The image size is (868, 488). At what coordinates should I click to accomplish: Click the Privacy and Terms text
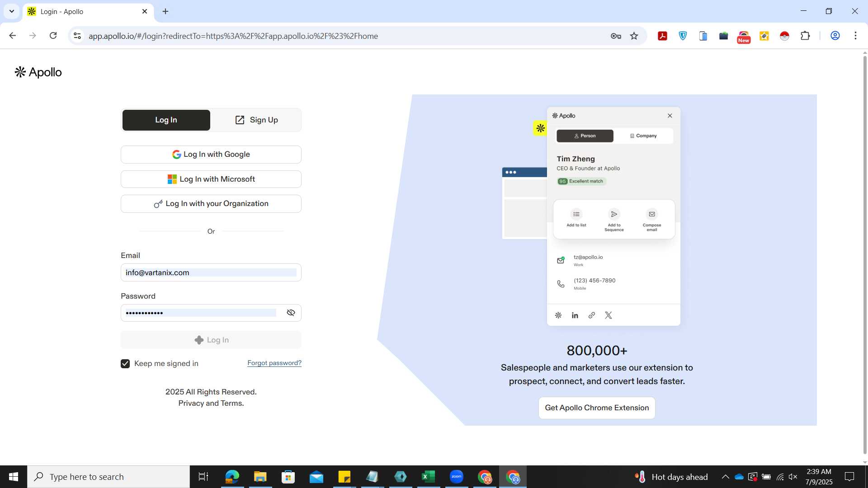coord(211,404)
